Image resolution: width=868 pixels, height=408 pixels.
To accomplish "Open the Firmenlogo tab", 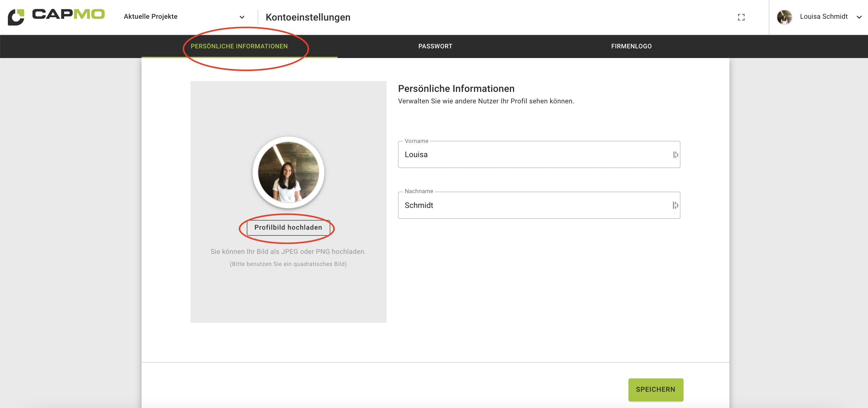I will click(631, 46).
